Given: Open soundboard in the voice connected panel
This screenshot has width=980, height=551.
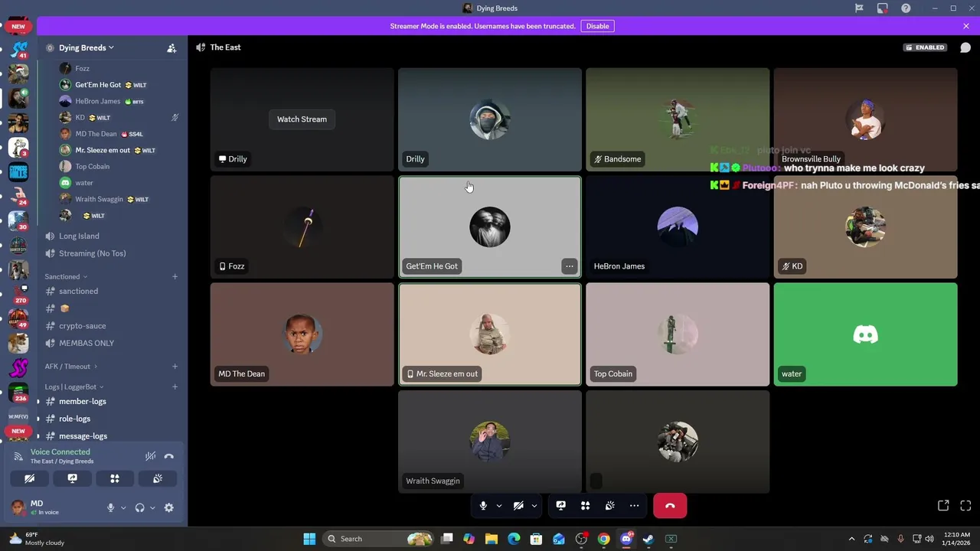Looking at the screenshot, I should pos(158,478).
